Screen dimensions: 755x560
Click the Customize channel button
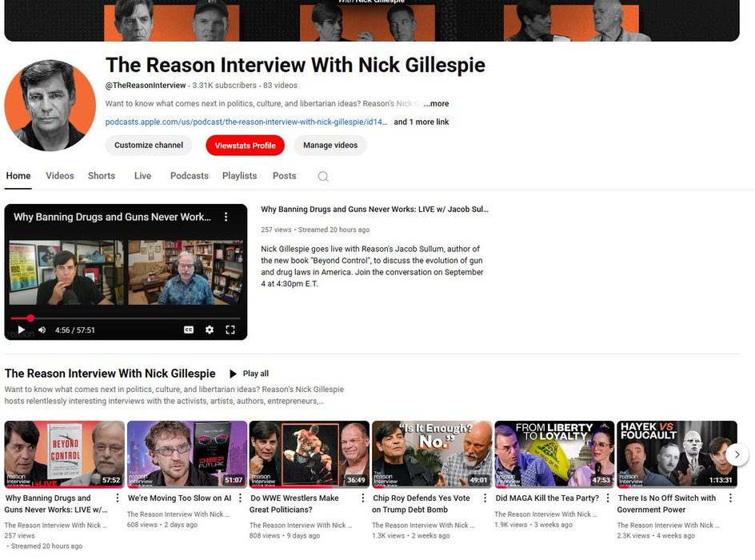(149, 145)
